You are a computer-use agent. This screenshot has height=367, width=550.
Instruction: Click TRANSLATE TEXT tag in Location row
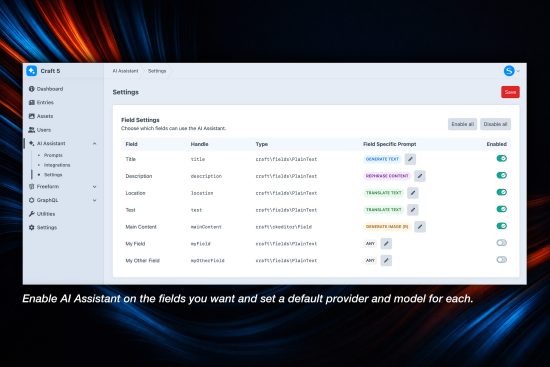[383, 193]
